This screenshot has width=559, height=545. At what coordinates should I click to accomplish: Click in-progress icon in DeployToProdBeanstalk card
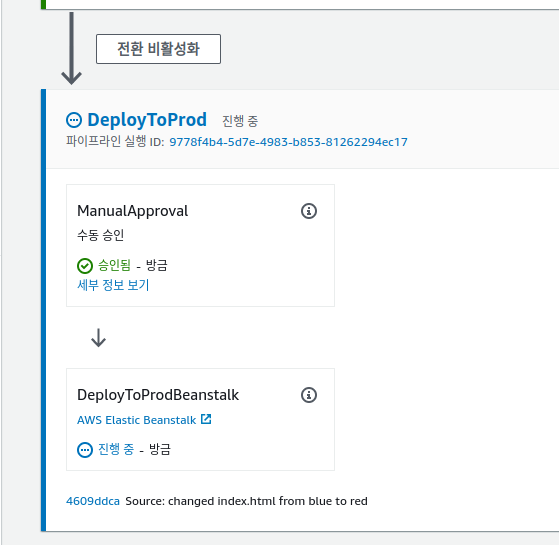[85, 450]
